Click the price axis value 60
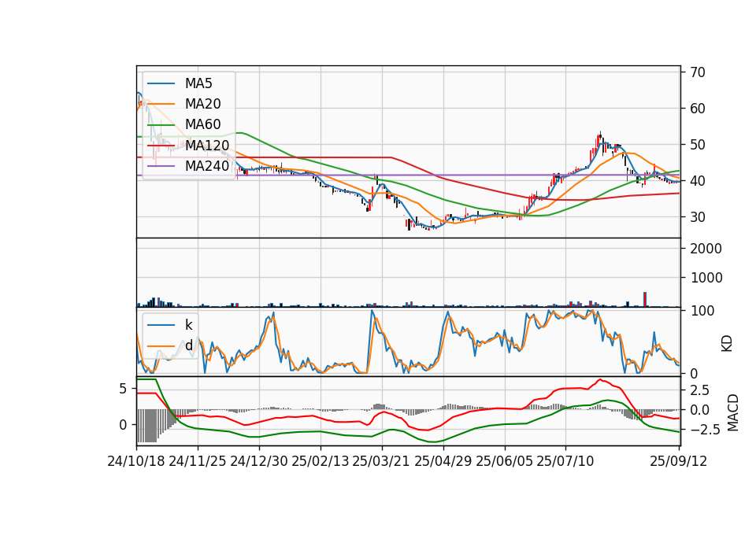This screenshot has height=543, width=756. tap(697, 109)
